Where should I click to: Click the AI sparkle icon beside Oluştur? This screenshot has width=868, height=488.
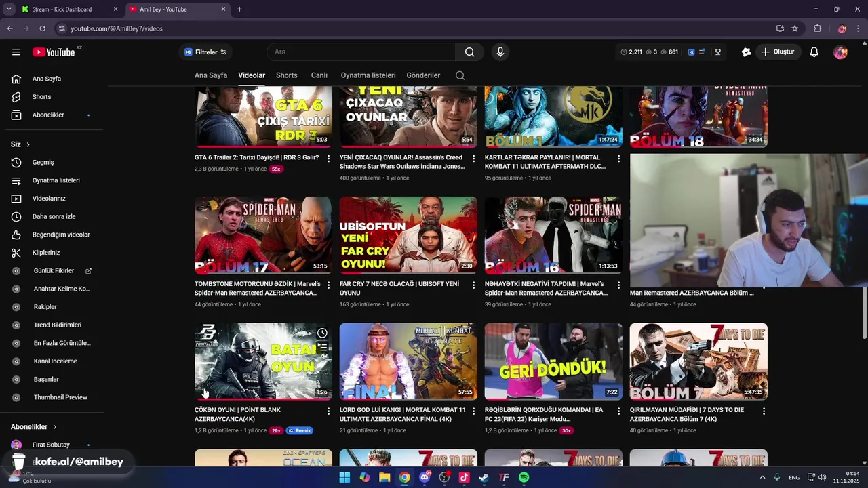tap(747, 52)
